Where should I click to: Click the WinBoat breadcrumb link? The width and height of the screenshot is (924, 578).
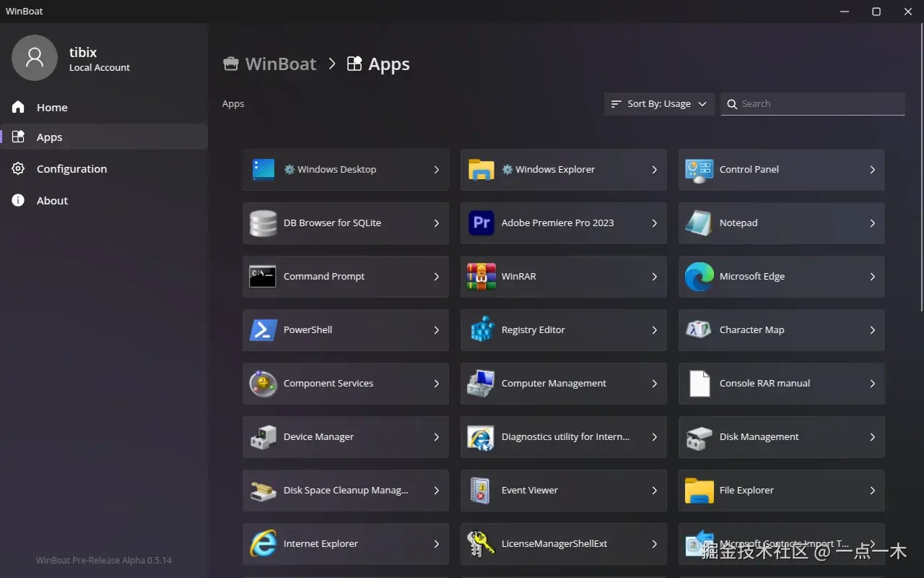(280, 64)
